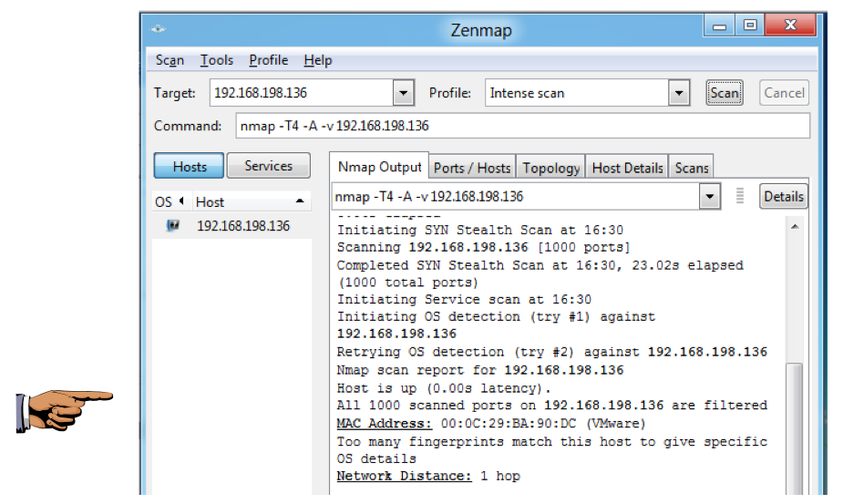Expand the Profile dropdown arrow

[679, 93]
